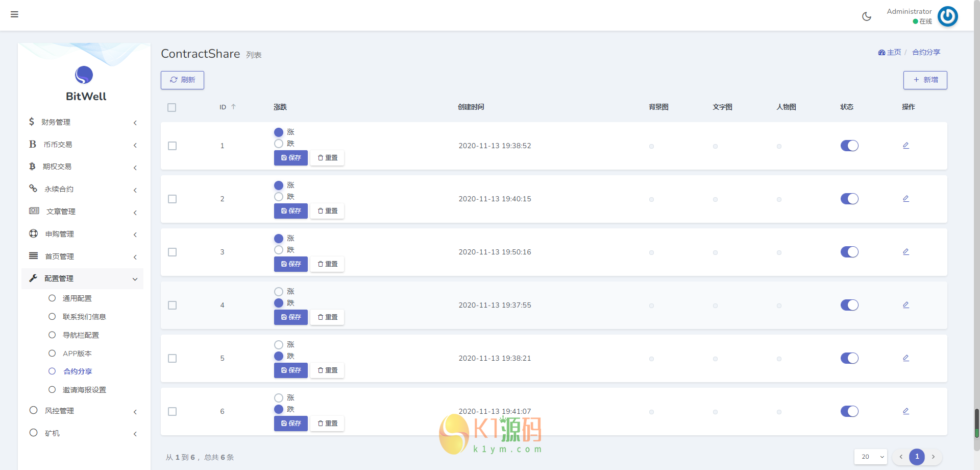This screenshot has height=470, width=980.
Task: Expand the 永续合约 chevron
Action: [x=135, y=190]
